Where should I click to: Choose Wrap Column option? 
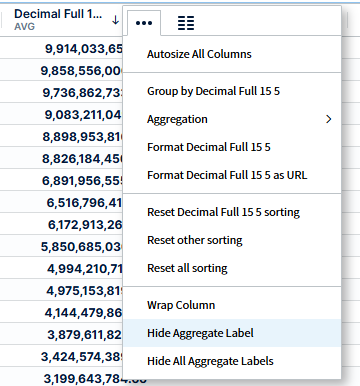(232, 305)
